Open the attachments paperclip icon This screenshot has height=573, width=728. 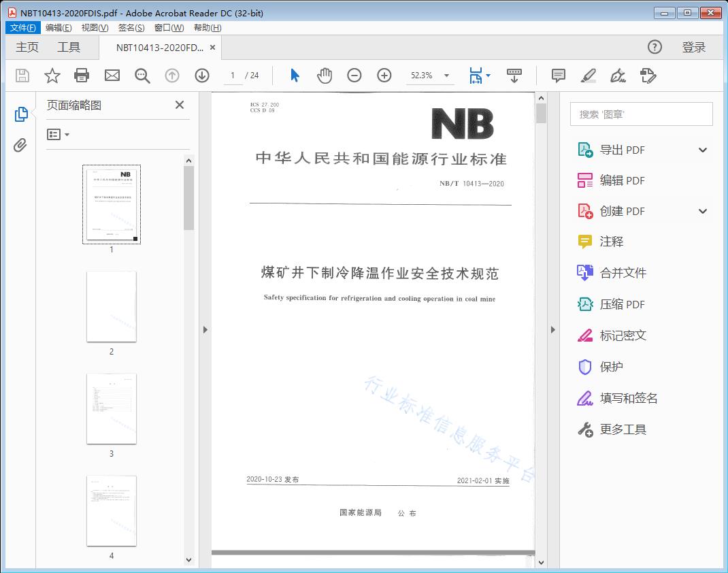(x=20, y=143)
